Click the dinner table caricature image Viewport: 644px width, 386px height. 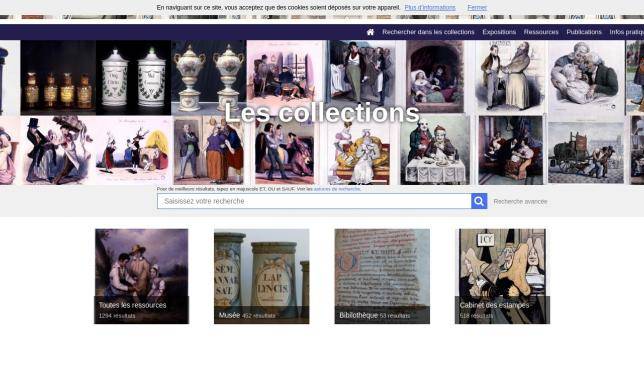pyautogui.click(x=435, y=150)
